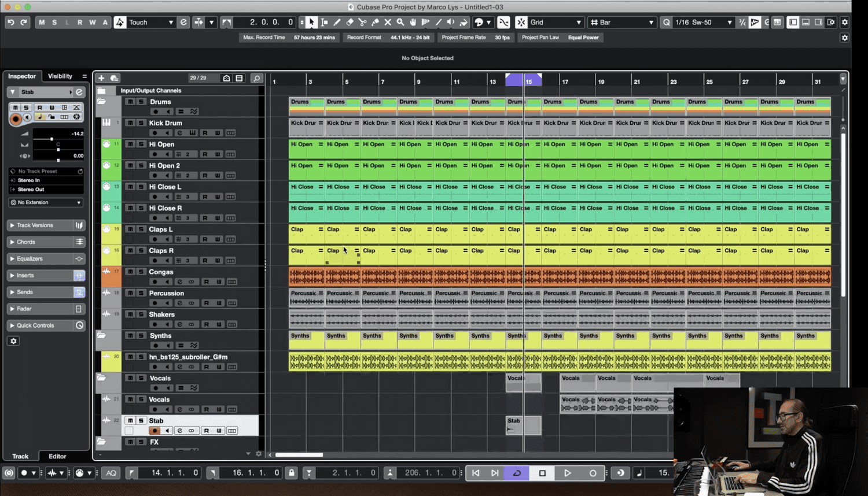This screenshot has width=868, height=496.
Task: Select the Line tool
Action: tap(439, 22)
